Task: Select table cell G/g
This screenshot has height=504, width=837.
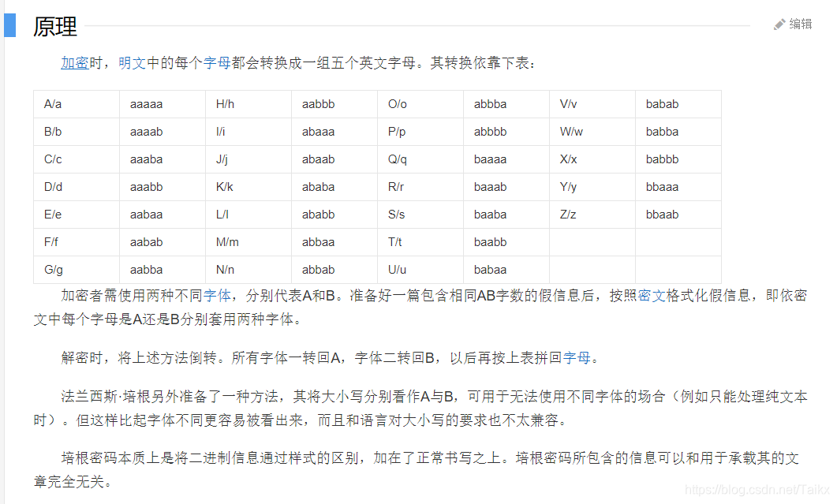Action: coord(77,270)
